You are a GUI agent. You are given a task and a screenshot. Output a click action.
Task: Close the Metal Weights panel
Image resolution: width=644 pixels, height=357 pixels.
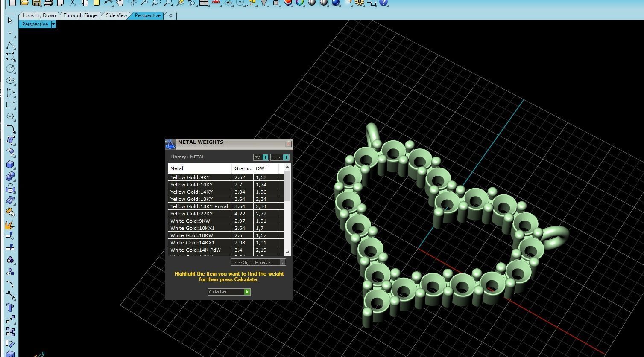tap(288, 144)
